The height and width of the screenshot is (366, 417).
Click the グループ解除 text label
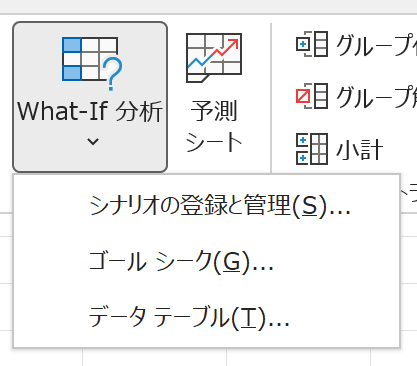coord(376,96)
